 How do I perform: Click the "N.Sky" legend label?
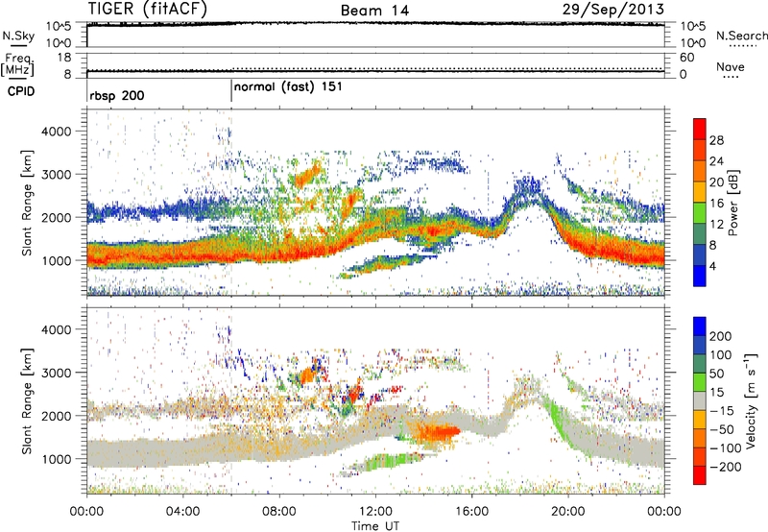(x=18, y=36)
